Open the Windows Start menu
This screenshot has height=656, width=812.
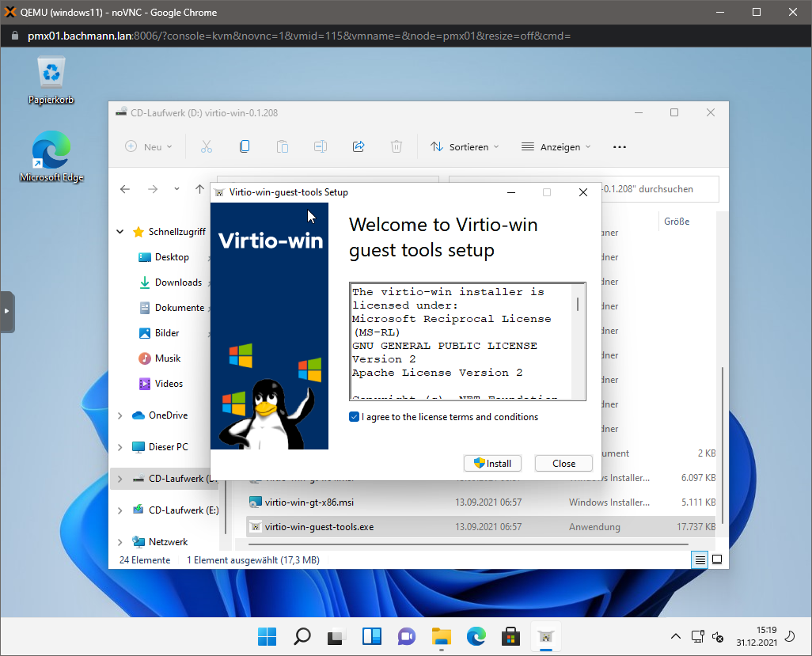[268, 636]
